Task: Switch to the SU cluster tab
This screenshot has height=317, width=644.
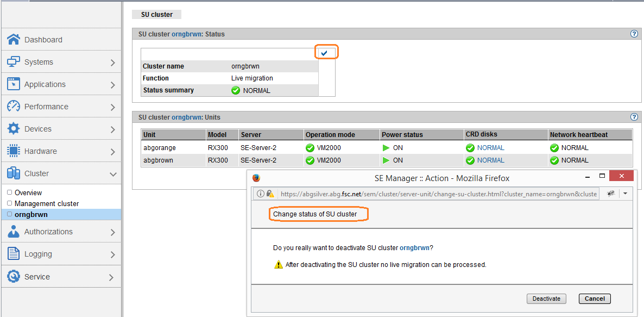Action: pyautogui.click(x=156, y=15)
